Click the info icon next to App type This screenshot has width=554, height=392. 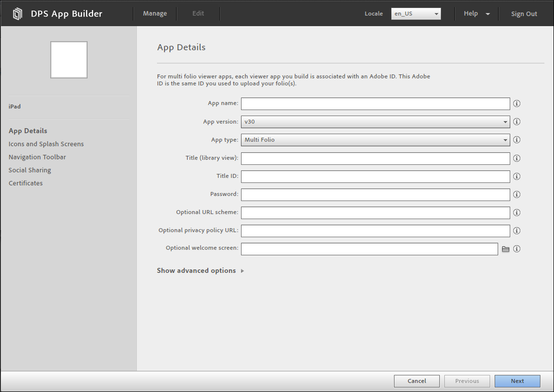coord(516,140)
